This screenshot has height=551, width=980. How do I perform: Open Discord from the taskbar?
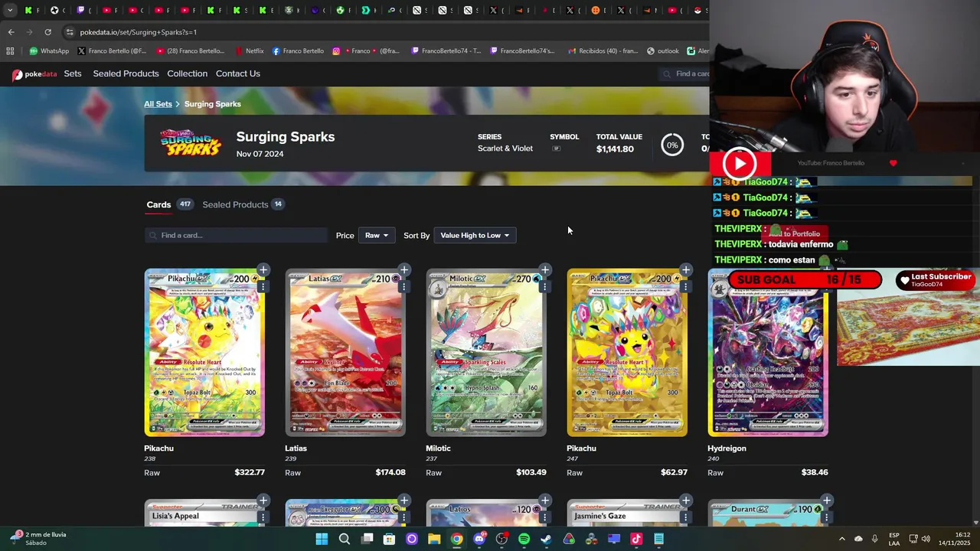(479, 539)
